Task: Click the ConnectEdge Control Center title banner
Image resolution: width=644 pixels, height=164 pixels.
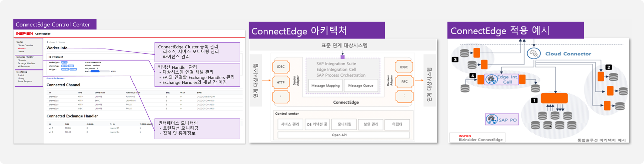Action: 55,24
